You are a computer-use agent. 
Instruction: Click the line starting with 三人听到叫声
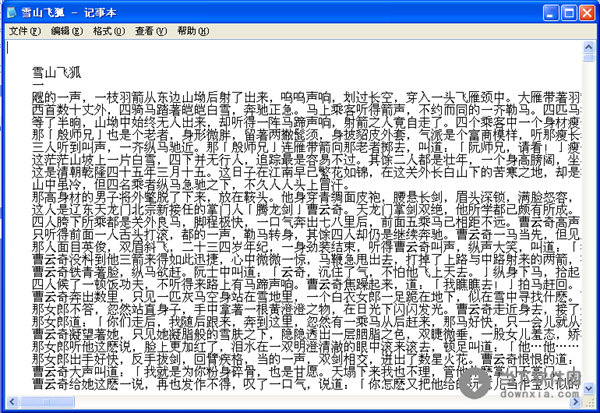[x=306, y=147]
